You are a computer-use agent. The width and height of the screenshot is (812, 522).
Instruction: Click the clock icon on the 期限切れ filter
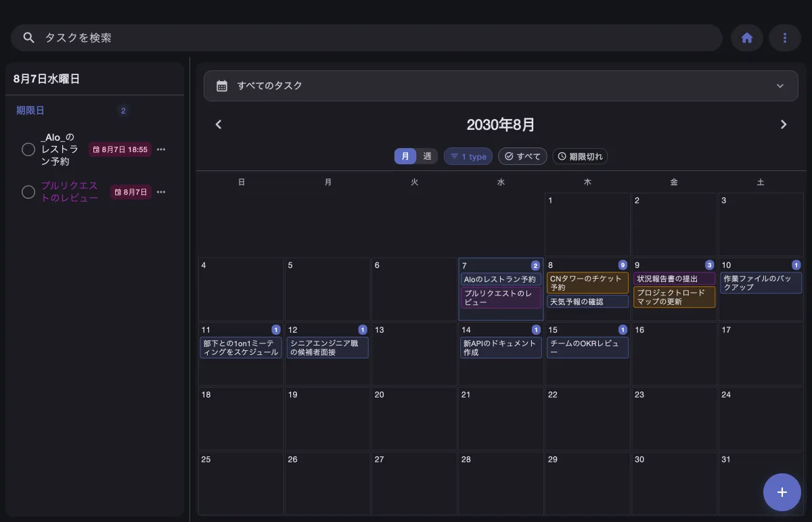(562, 156)
